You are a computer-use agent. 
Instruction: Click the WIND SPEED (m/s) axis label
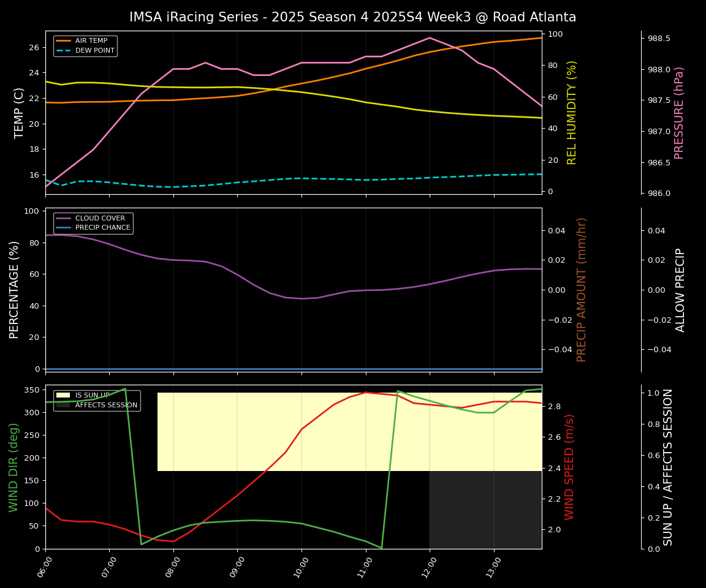570,467
